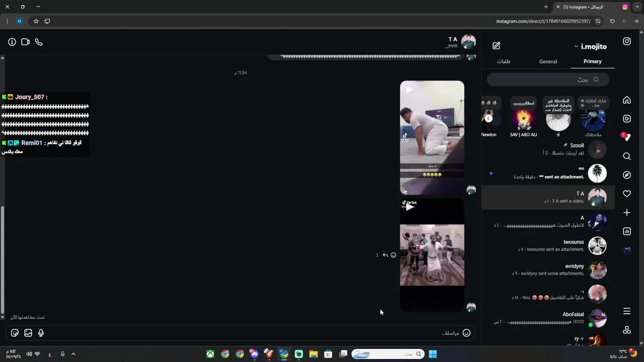
Task: Open Xbox app from taskbar
Action: click(x=210, y=354)
